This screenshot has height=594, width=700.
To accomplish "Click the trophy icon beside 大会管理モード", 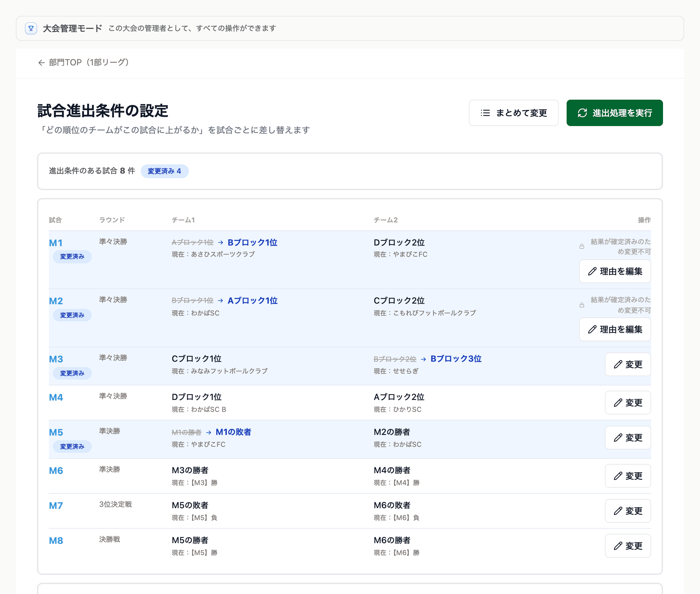I will pos(31,28).
